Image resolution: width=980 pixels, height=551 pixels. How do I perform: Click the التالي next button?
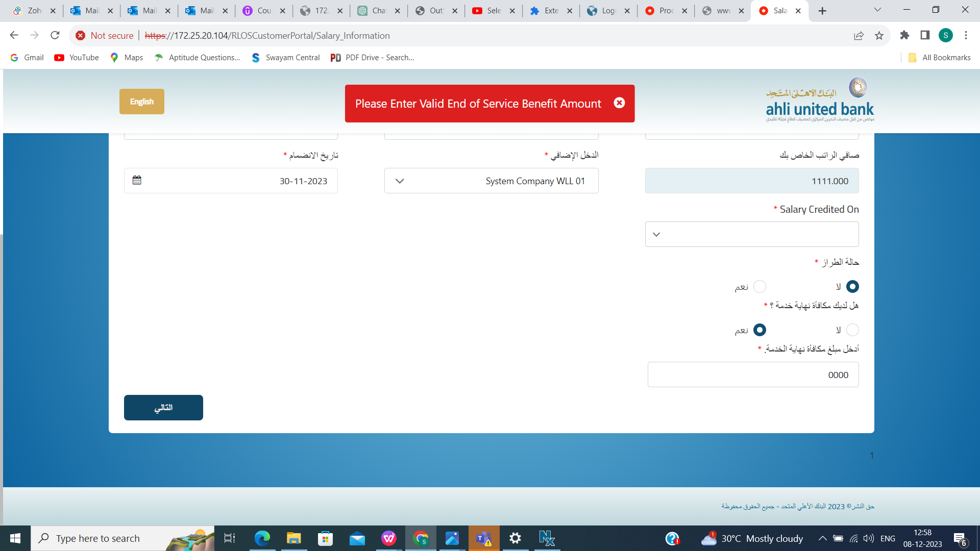pos(163,408)
